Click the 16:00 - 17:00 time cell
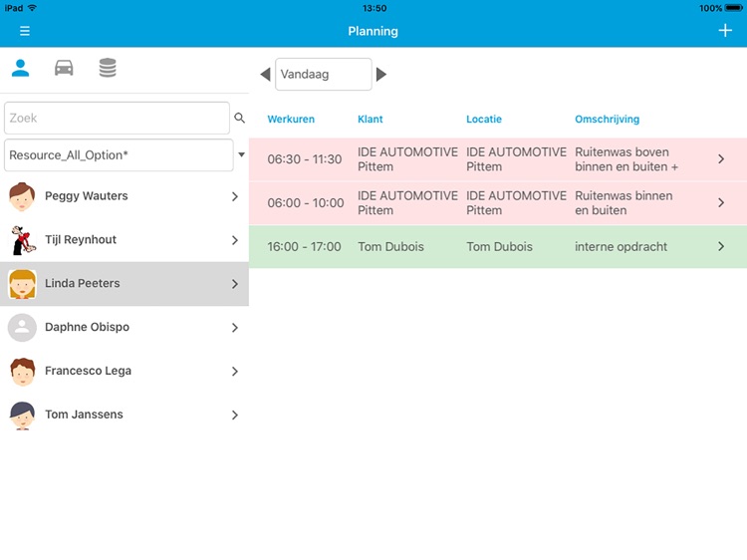 [304, 246]
